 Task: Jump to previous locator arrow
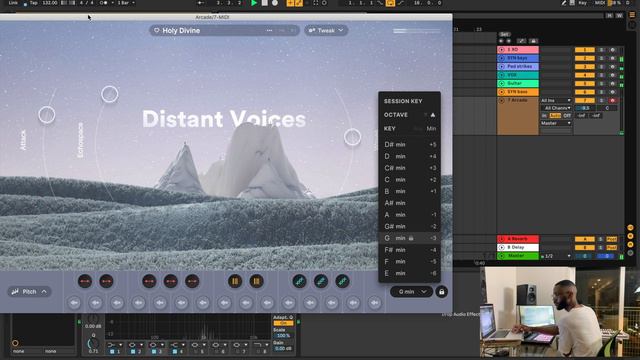click(501, 41)
